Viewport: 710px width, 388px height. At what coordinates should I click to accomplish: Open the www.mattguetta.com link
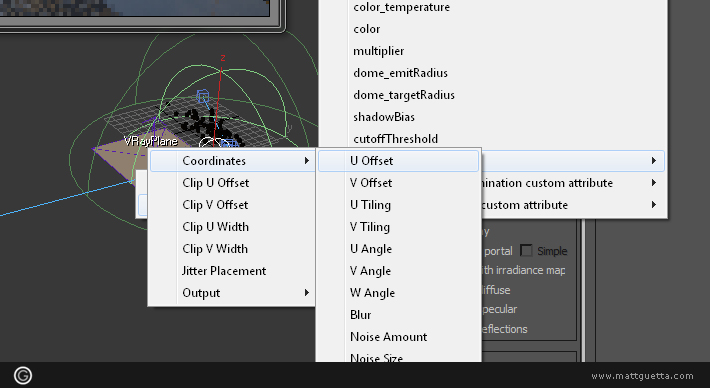tap(642, 376)
